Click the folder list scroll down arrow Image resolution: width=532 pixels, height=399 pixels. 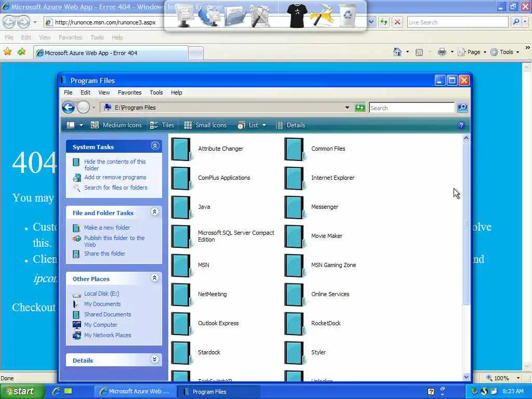point(466,377)
